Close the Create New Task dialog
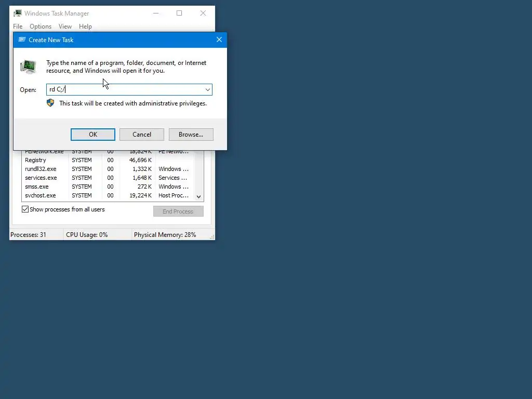The height and width of the screenshot is (399, 532). (x=219, y=39)
